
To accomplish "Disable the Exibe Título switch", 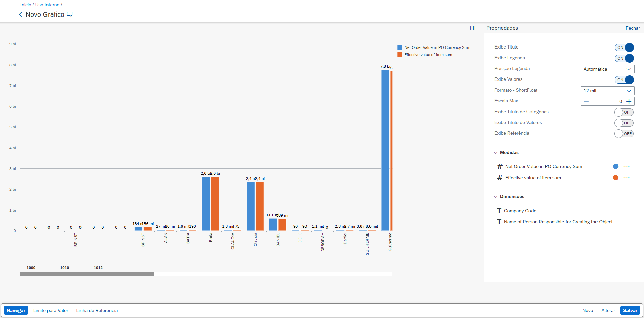I will click(624, 47).
